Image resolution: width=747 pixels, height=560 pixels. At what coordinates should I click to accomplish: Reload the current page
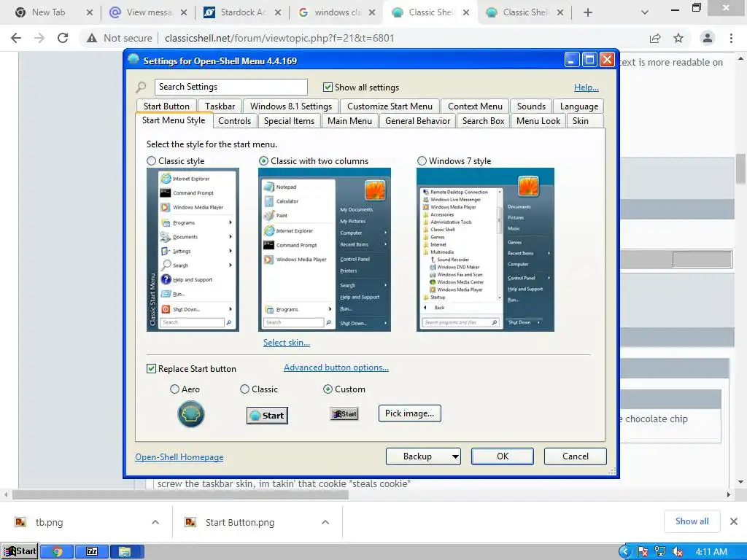63,38
